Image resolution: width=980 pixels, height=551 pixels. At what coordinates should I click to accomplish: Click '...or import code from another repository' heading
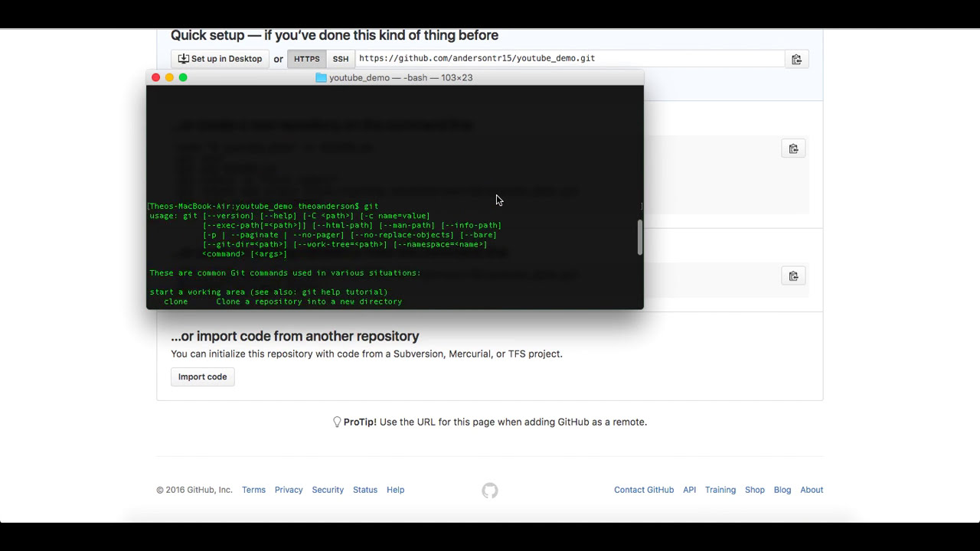pos(295,336)
